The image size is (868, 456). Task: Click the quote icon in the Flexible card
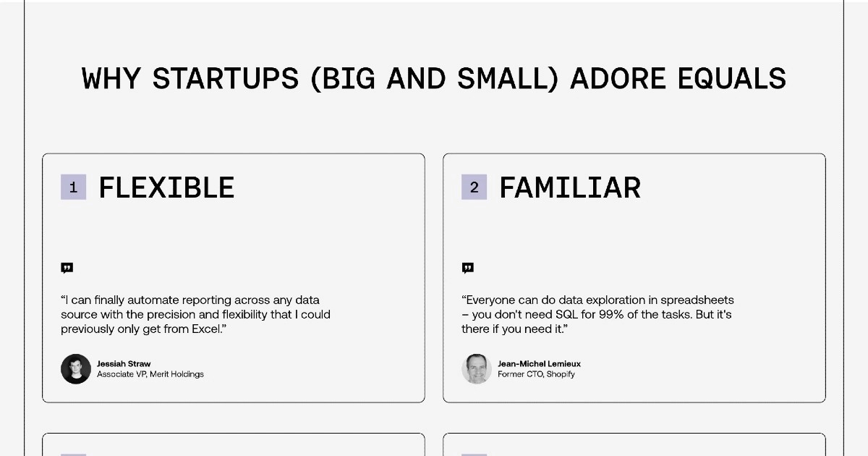pyautogui.click(x=67, y=268)
